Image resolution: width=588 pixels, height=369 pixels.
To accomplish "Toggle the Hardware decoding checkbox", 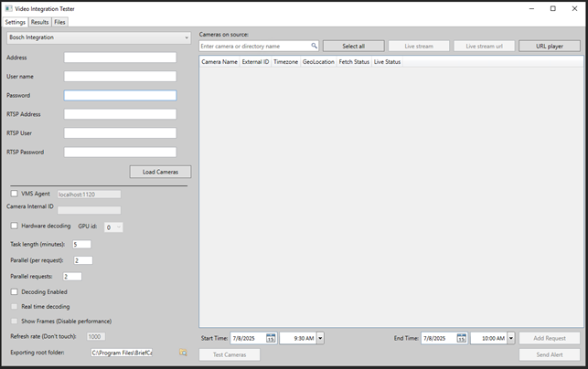I will 15,226.
